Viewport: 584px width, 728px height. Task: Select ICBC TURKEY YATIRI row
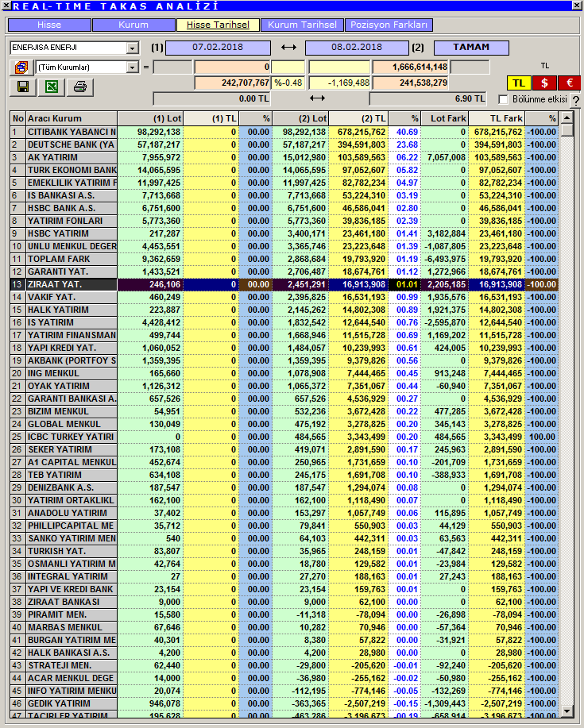coord(284,437)
